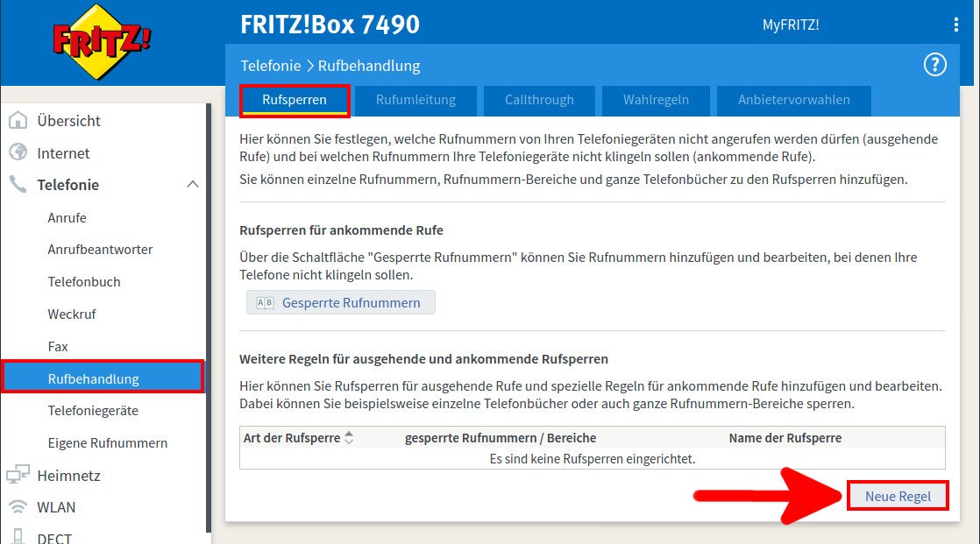
Task: Select the Anbietervorwahlen tab
Action: tap(794, 100)
